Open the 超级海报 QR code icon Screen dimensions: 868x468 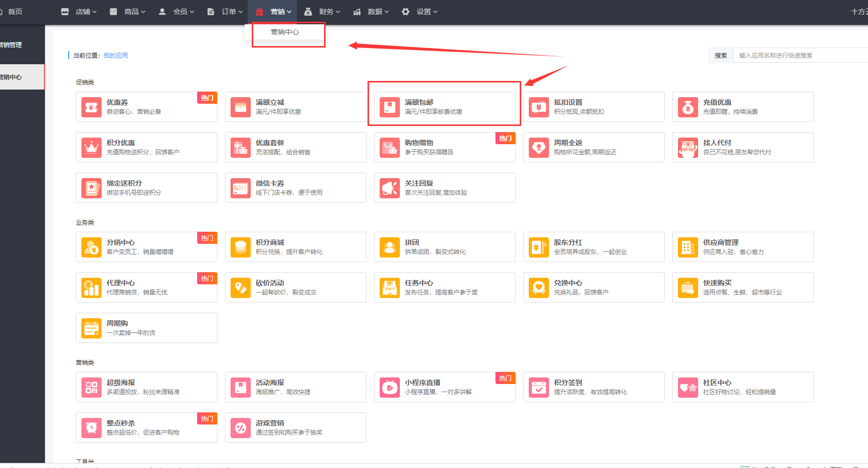coord(92,387)
